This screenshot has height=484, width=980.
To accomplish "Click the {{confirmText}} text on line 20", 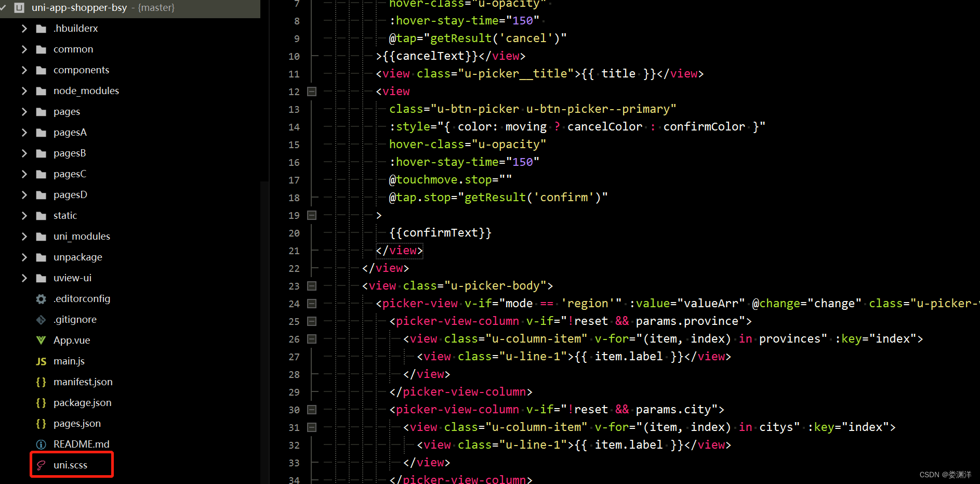I will [x=441, y=233].
